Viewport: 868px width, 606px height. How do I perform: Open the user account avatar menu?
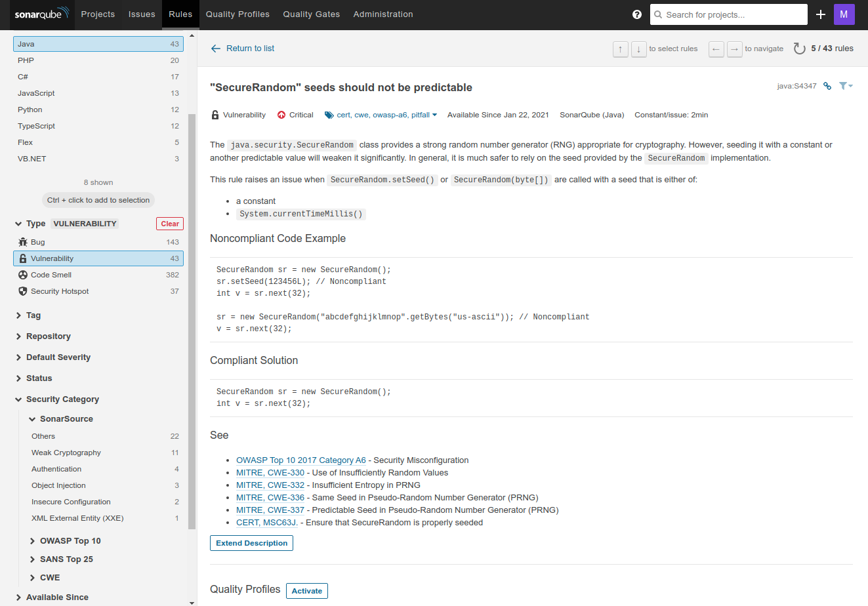[x=844, y=14]
